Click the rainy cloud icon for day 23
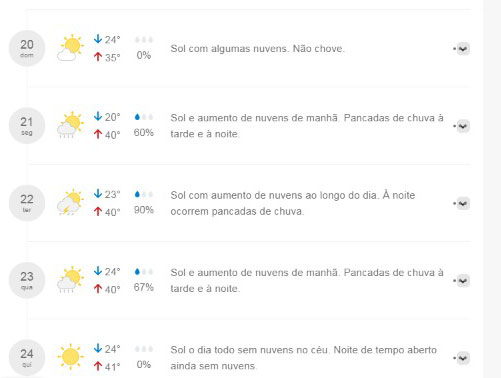This screenshot has width=501, height=378. tap(70, 280)
